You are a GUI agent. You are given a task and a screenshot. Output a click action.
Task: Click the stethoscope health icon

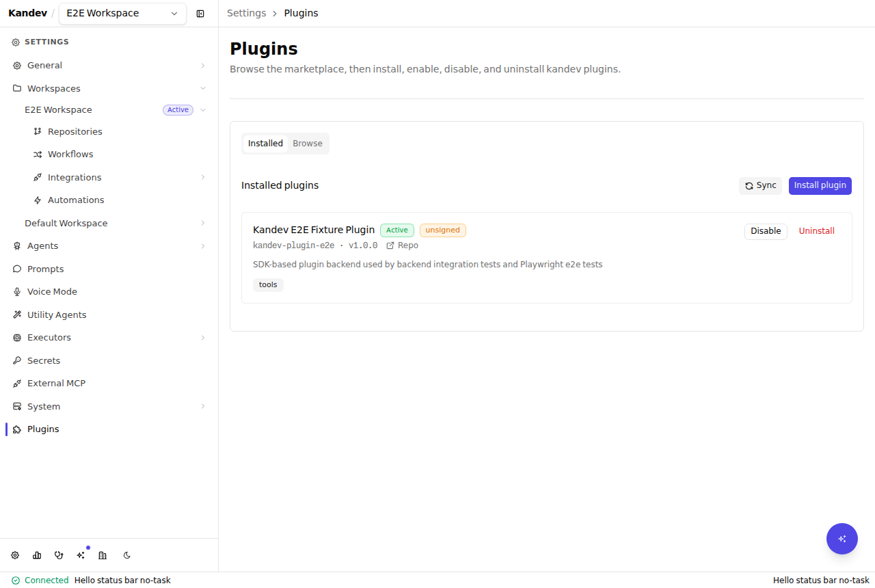59,555
